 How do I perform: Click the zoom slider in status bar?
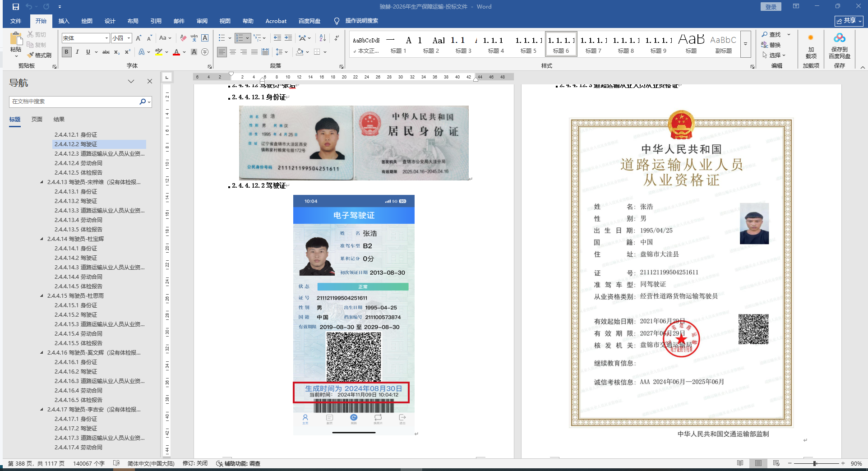click(x=815, y=463)
